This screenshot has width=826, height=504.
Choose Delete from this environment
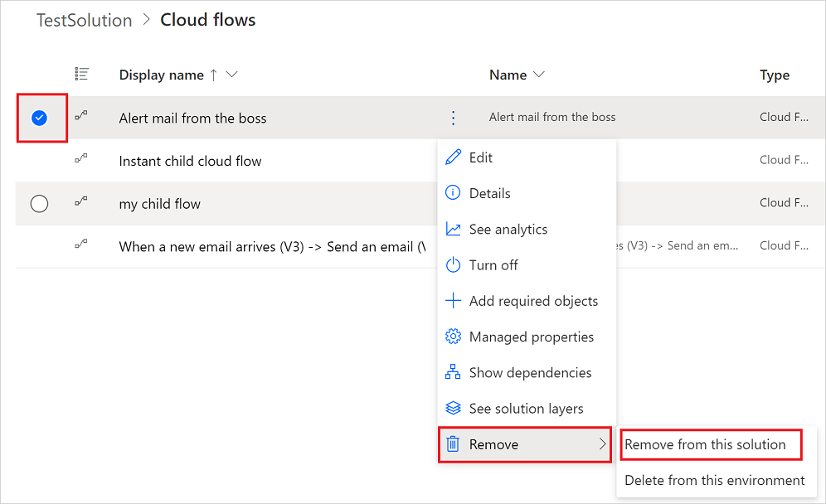(713, 480)
